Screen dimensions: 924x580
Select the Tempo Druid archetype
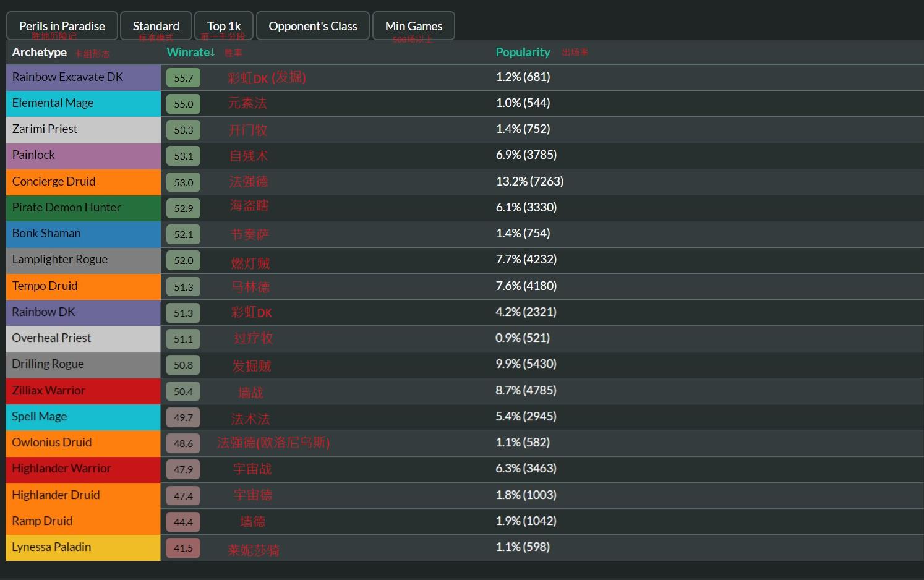(83, 286)
